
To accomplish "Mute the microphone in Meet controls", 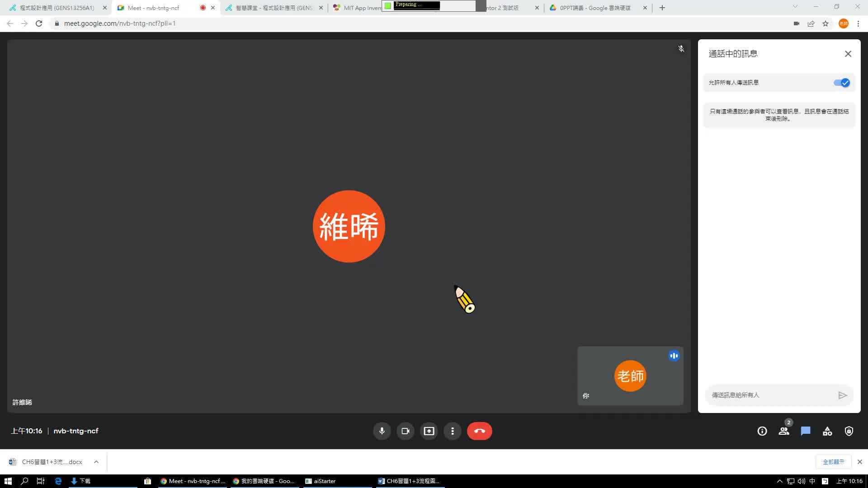I will coord(382,431).
